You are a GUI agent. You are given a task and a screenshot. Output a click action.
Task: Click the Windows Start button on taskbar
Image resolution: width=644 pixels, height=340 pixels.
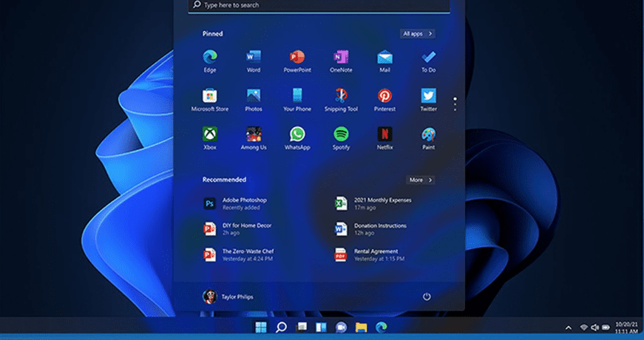(261, 327)
